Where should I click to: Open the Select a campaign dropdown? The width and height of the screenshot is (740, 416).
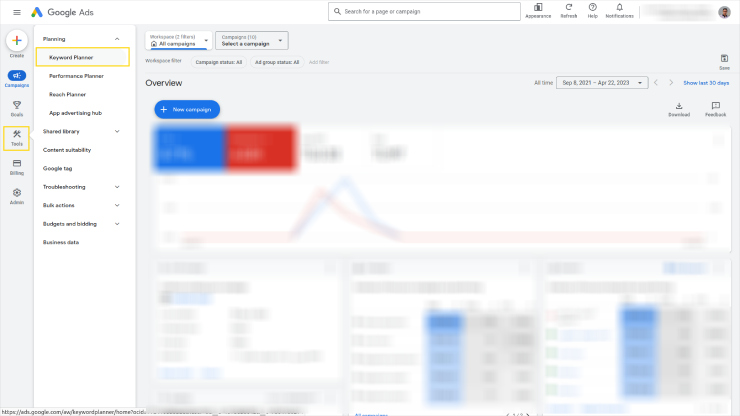(252, 40)
